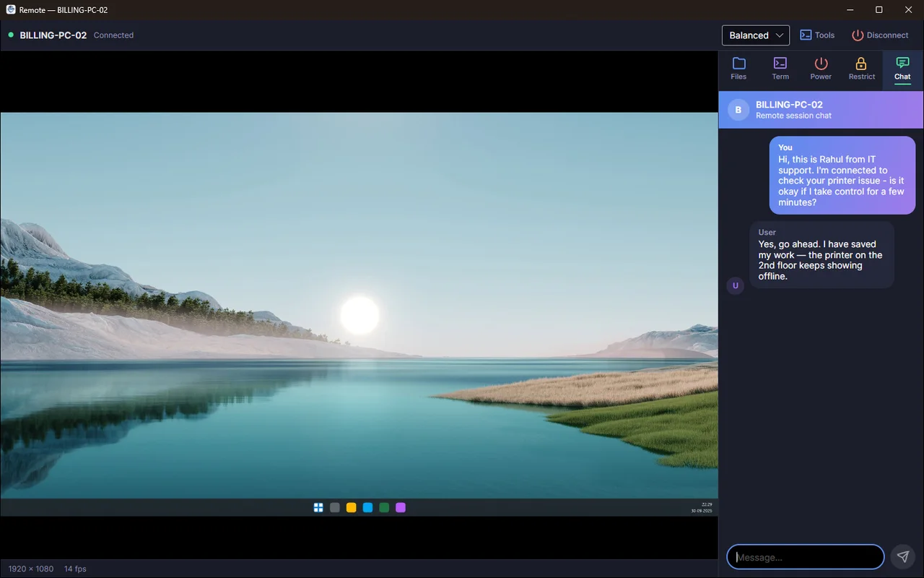This screenshot has height=578, width=924.
Task: Click the purple icon on remote taskbar
Action: [401, 508]
